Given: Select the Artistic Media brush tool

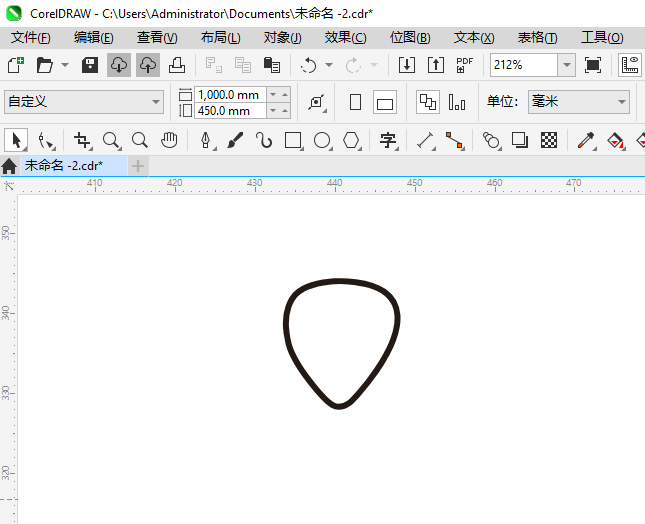Looking at the screenshot, I should pyautogui.click(x=235, y=140).
